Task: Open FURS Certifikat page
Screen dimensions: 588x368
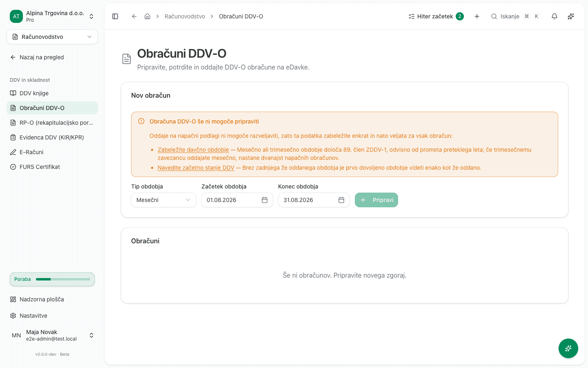Action: pos(52,167)
